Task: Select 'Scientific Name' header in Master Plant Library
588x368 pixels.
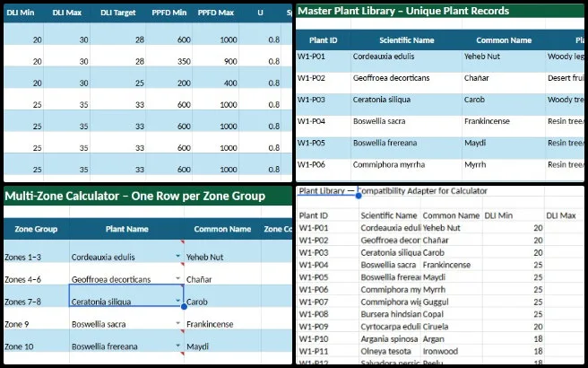Action: 407,40
